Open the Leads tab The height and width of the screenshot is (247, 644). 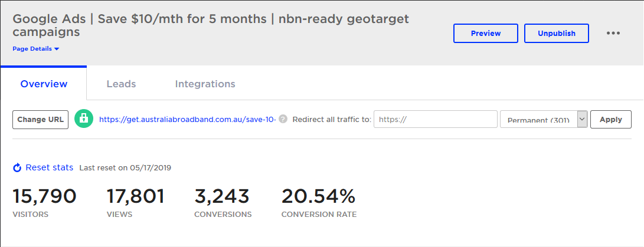point(121,84)
